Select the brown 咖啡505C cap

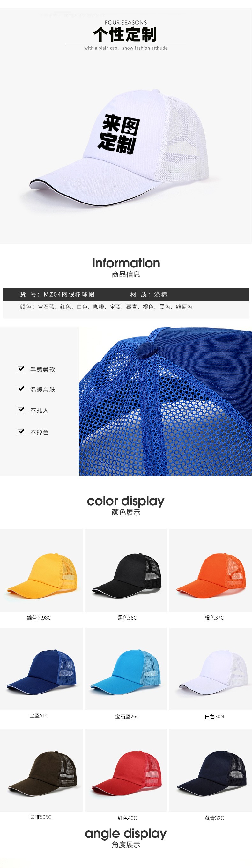41,771
